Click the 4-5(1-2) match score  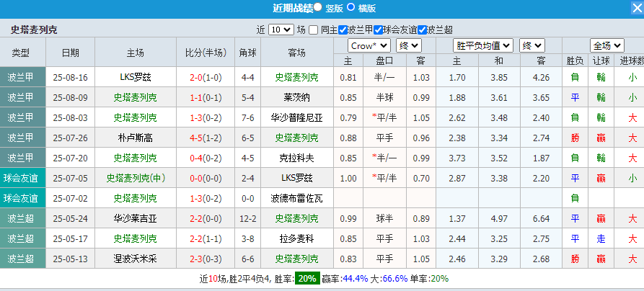coord(206,138)
